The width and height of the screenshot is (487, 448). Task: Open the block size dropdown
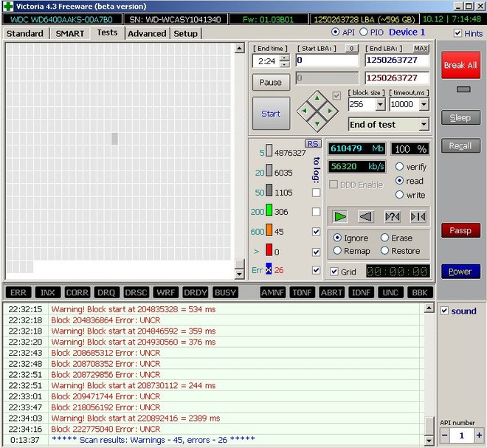point(380,105)
